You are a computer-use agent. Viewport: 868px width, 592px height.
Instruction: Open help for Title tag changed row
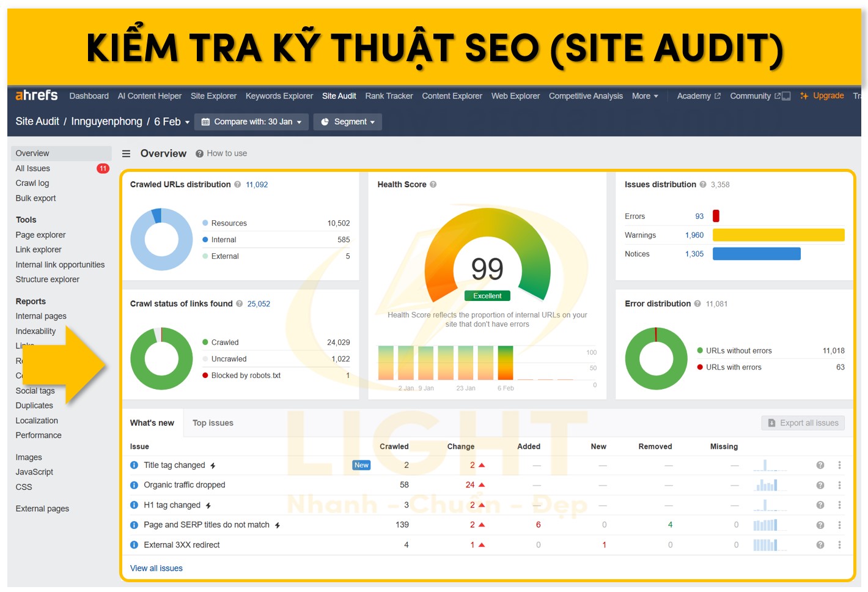tap(820, 465)
